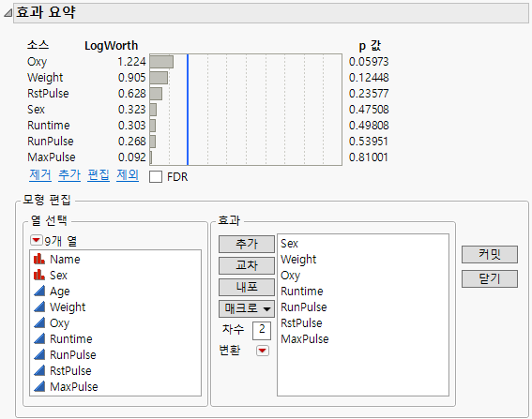Select Weight in the column selection list
This screenshot has width=532, height=419.
(68, 307)
